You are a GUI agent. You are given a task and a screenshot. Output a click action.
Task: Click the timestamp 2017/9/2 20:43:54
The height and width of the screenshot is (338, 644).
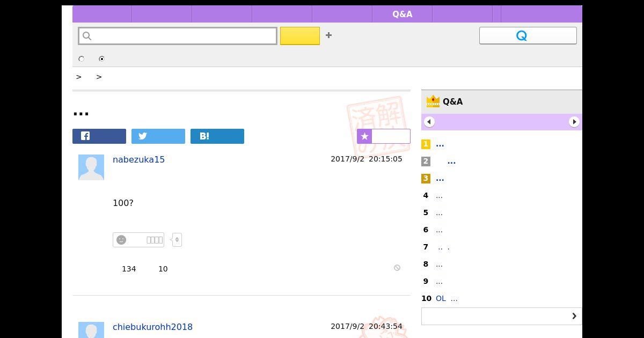point(367,326)
